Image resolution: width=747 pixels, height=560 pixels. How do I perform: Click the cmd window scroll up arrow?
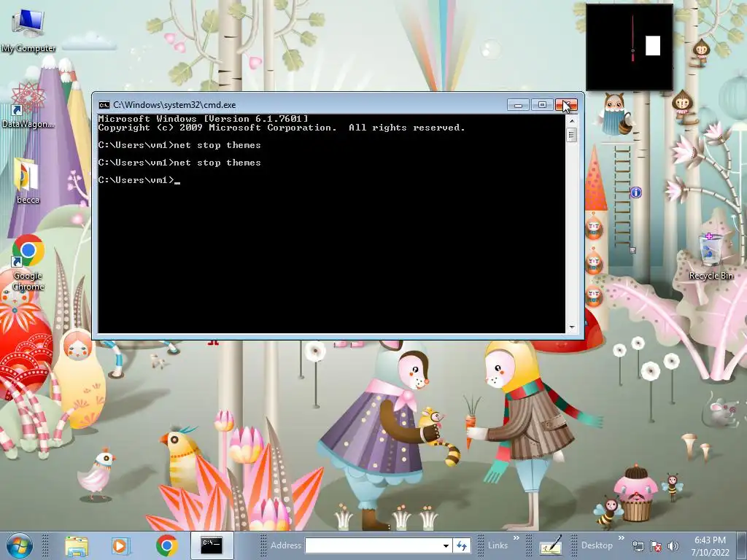coord(572,121)
